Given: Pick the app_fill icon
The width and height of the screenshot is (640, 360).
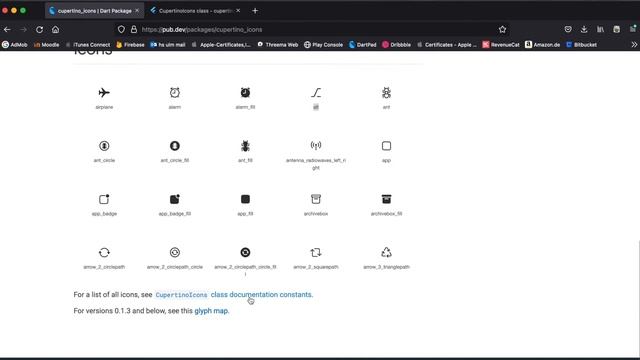Looking at the screenshot, I should coord(245,199).
